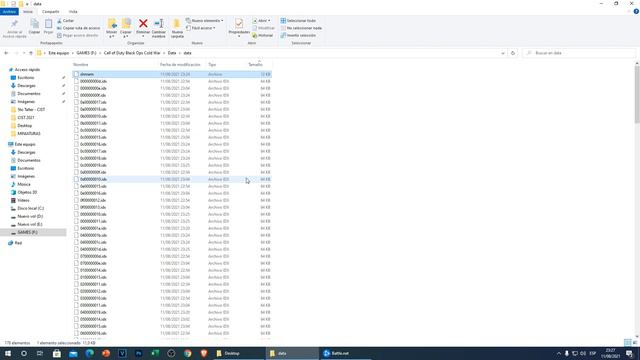Open the Mover a dropdown button
Viewport: 640px width, 360px height.
111,28
